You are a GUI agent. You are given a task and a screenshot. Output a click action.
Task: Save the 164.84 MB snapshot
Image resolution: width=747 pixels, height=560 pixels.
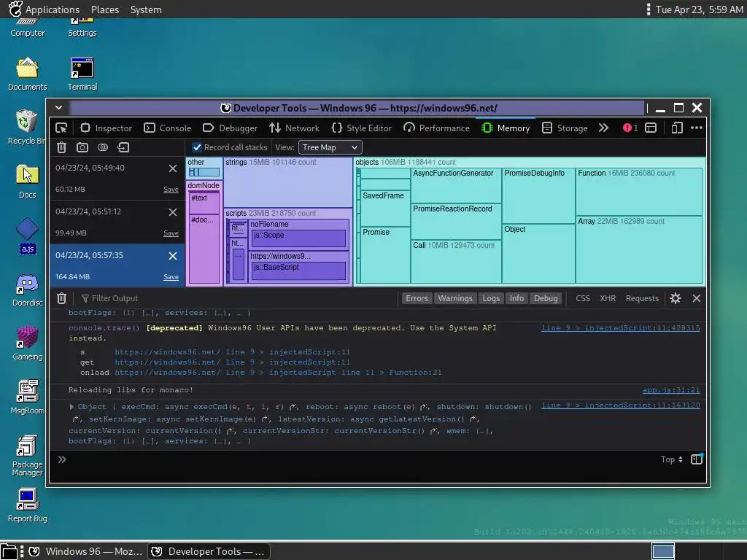pos(171,277)
